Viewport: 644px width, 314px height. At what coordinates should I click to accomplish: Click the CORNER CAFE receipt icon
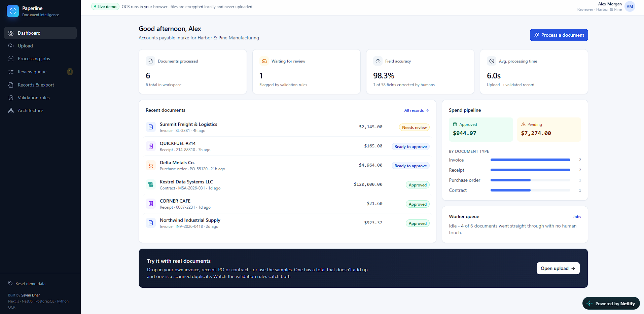click(x=151, y=204)
